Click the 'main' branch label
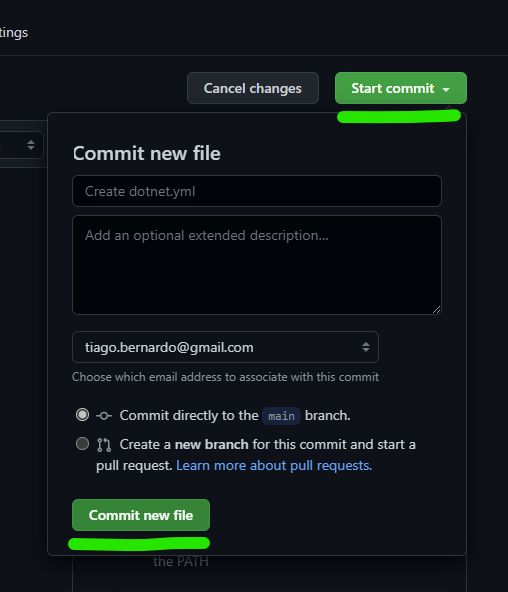 [281, 416]
